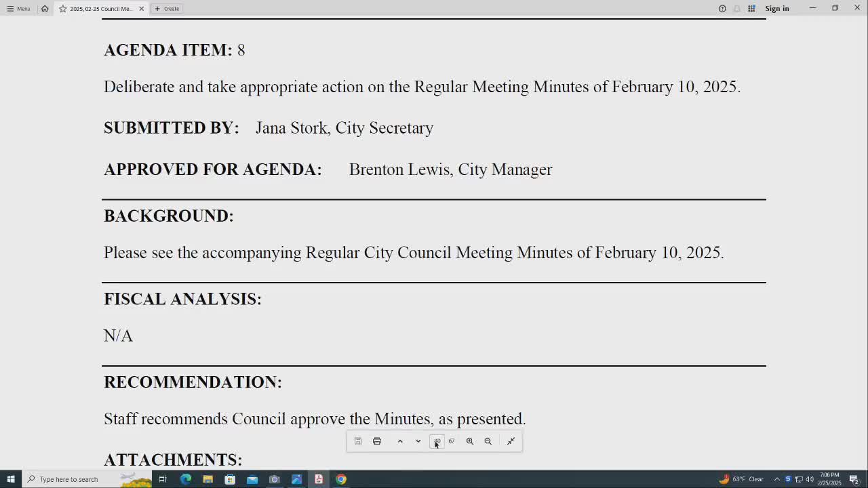Screen dimensions: 868x488
Task: Close the council meeting document tab
Action: pos(141,9)
